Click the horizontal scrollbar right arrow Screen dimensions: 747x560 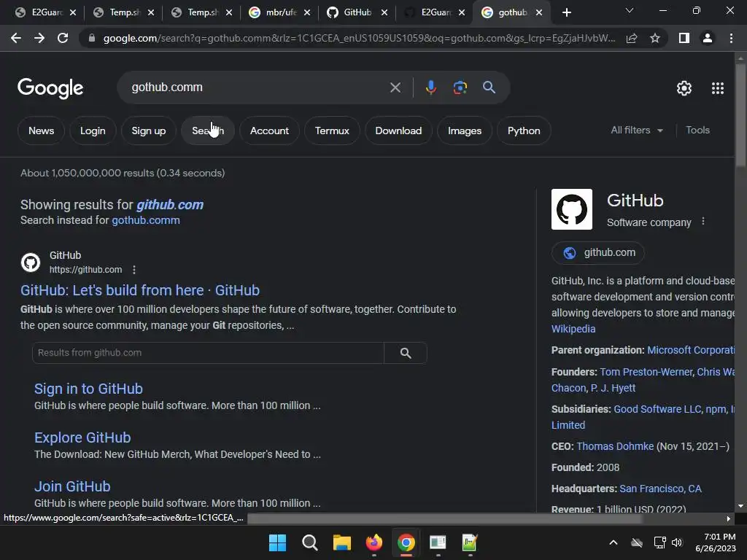click(729, 518)
